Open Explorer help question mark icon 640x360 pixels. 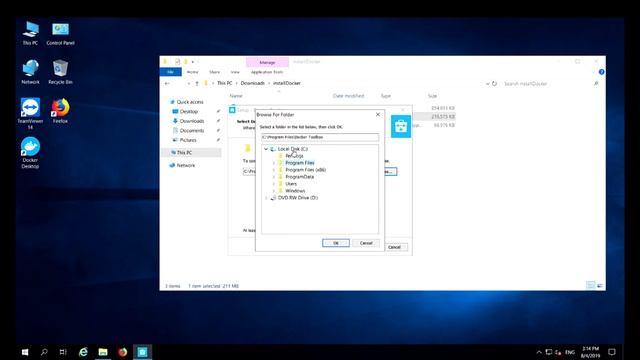[x=601, y=72]
